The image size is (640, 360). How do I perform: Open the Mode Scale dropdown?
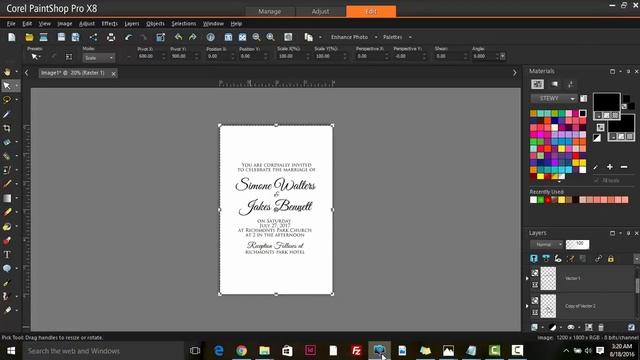[x=99, y=58]
